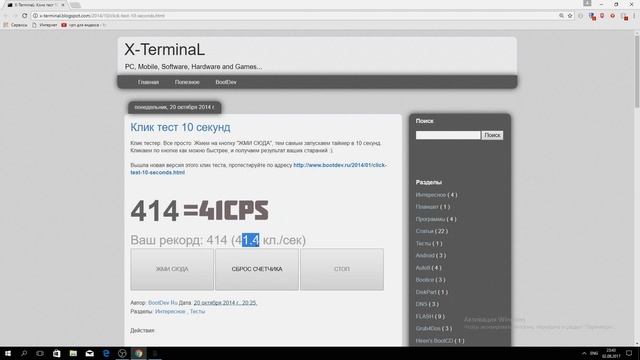Open the Action Center notification icon
The image size is (640, 360).
click(x=629, y=353)
